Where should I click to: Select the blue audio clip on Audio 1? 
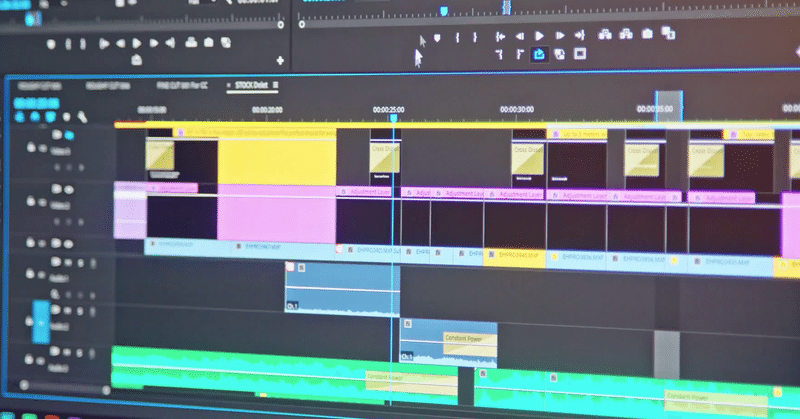(342, 287)
